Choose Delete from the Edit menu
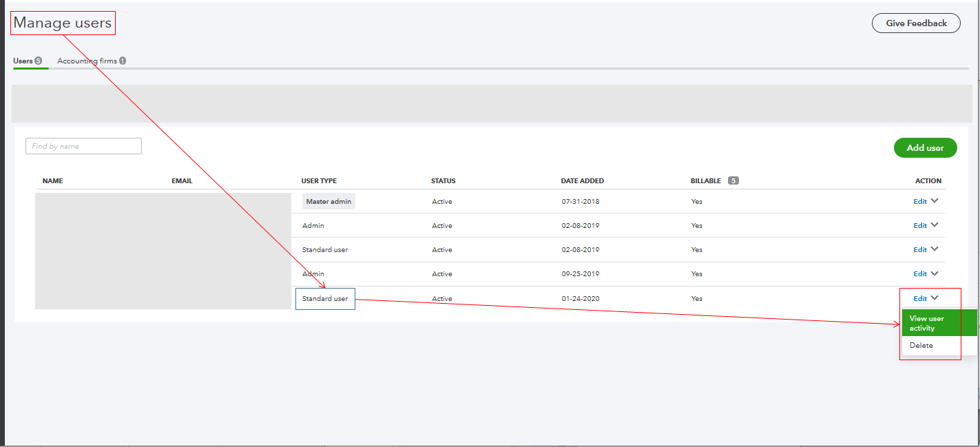Image resolution: width=980 pixels, height=447 pixels. (921, 345)
